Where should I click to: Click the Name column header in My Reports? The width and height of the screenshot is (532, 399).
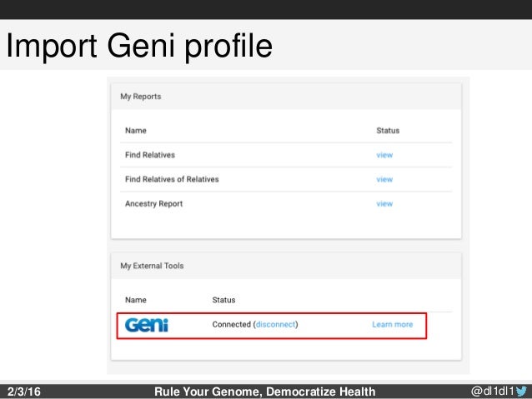(x=136, y=131)
